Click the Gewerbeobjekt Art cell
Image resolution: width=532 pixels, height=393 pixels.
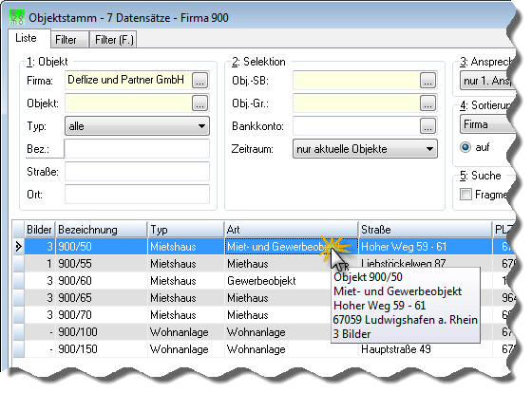(277, 281)
